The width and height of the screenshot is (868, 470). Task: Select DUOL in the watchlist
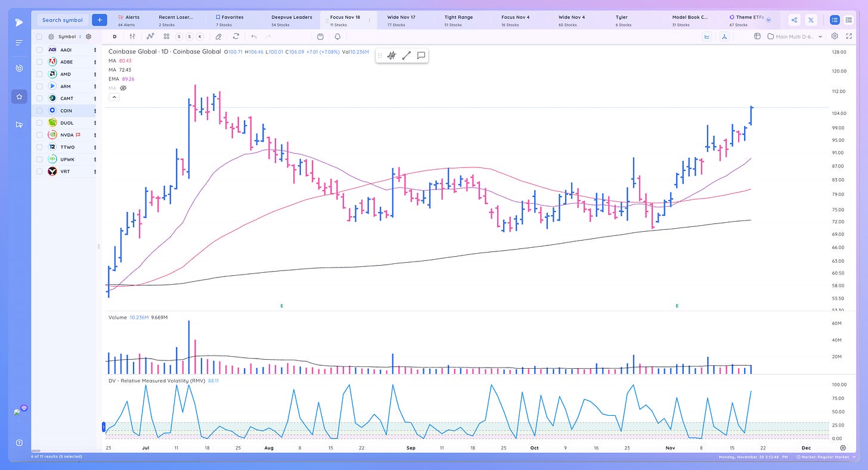pyautogui.click(x=64, y=123)
